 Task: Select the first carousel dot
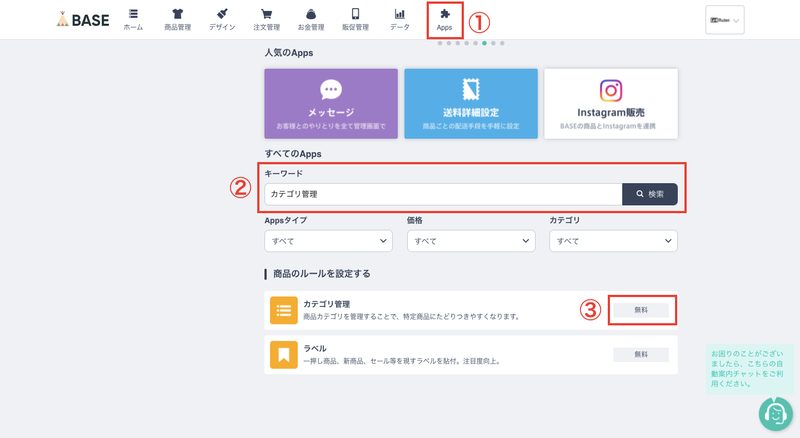coord(440,43)
